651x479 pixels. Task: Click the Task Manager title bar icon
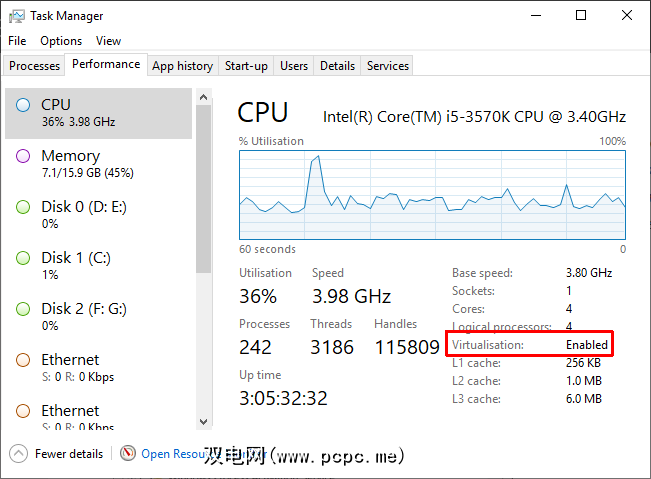point(16,16)
